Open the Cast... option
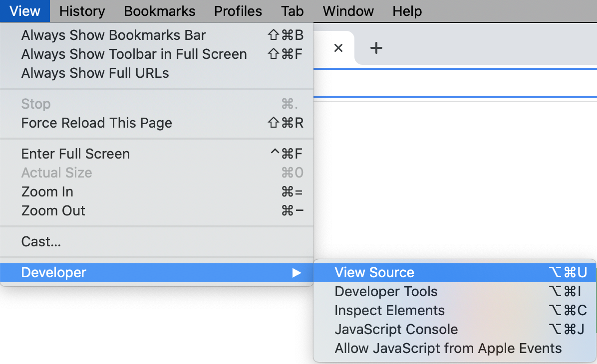The height and width of the screenshot is (364, 597). 41,242
